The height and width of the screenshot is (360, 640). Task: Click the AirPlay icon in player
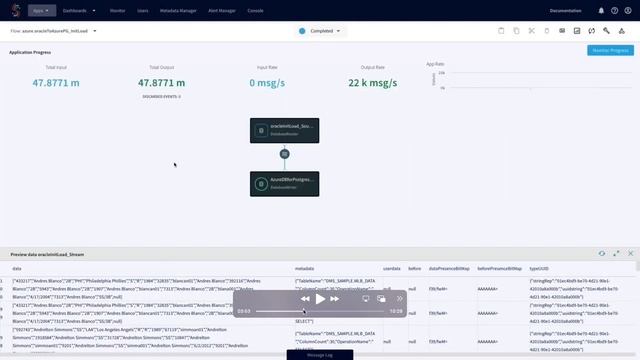tap(366, 299)
